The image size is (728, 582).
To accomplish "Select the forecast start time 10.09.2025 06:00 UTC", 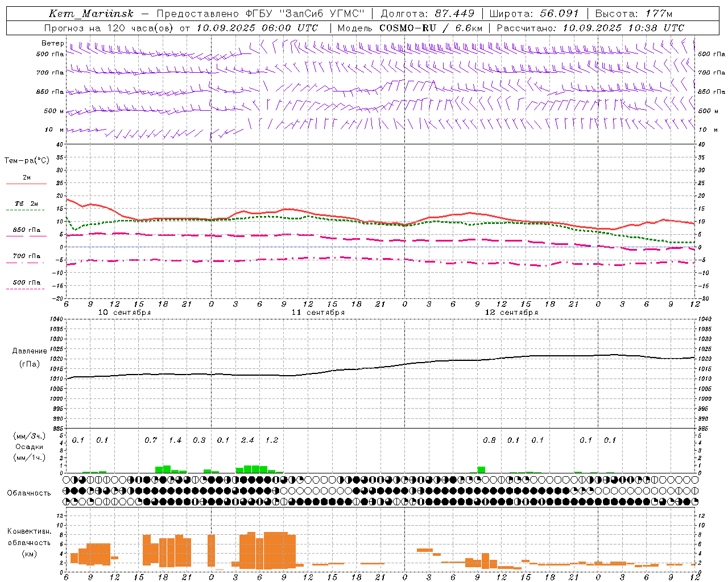I will [x=257, y=28].
